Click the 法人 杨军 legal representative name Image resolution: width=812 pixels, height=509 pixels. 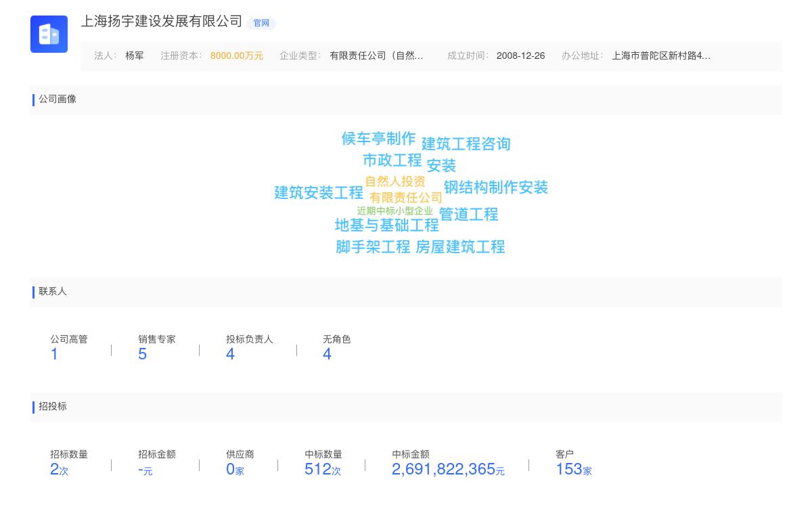(x=134, y=56)
